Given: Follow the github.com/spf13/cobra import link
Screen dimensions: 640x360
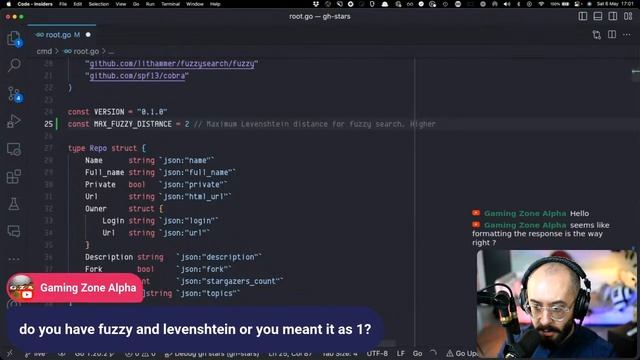Looking at the screenshot, I should 137,76.
